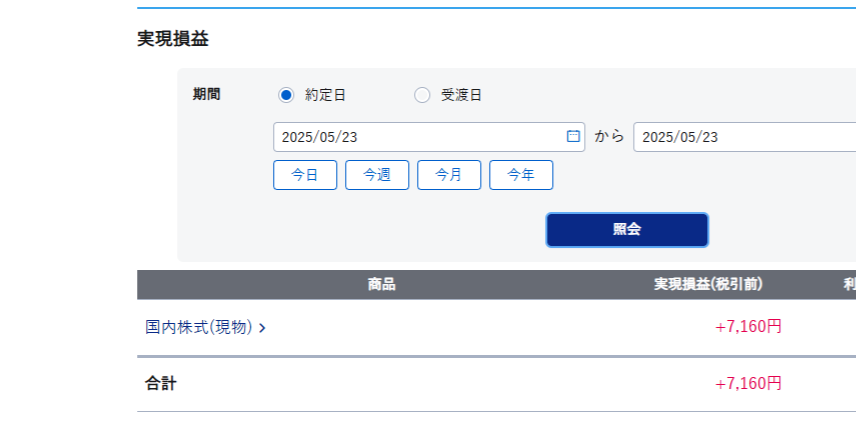Image resolution: width=859 pixels, height=443 pixels.
Task: Click the 照会 inquiry button
Action: [627, 230]
